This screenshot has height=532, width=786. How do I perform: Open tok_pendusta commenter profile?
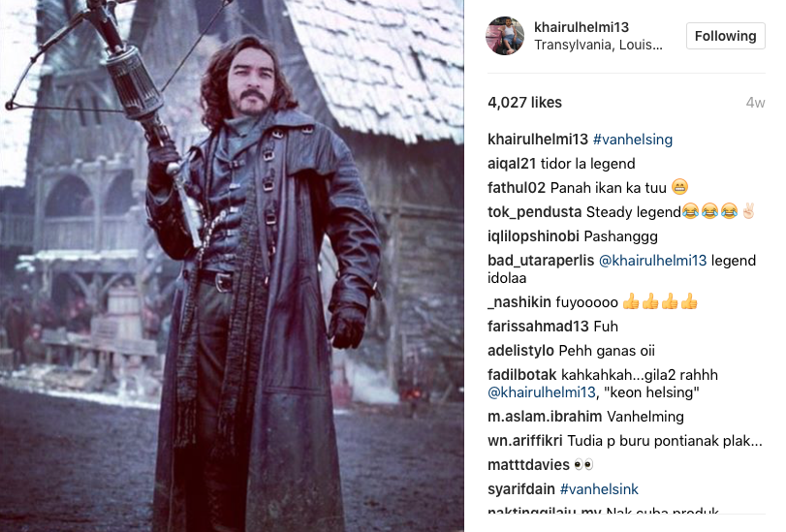[x=534, y=212]
